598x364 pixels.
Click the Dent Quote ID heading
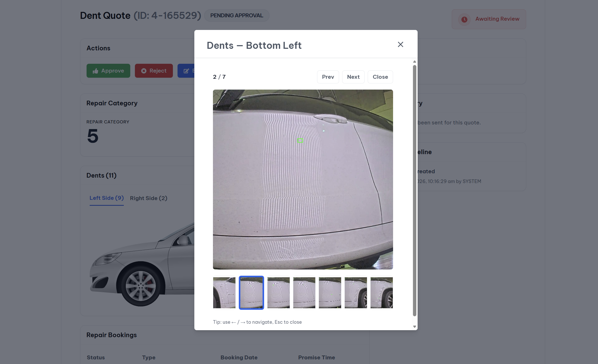(141, 15)
